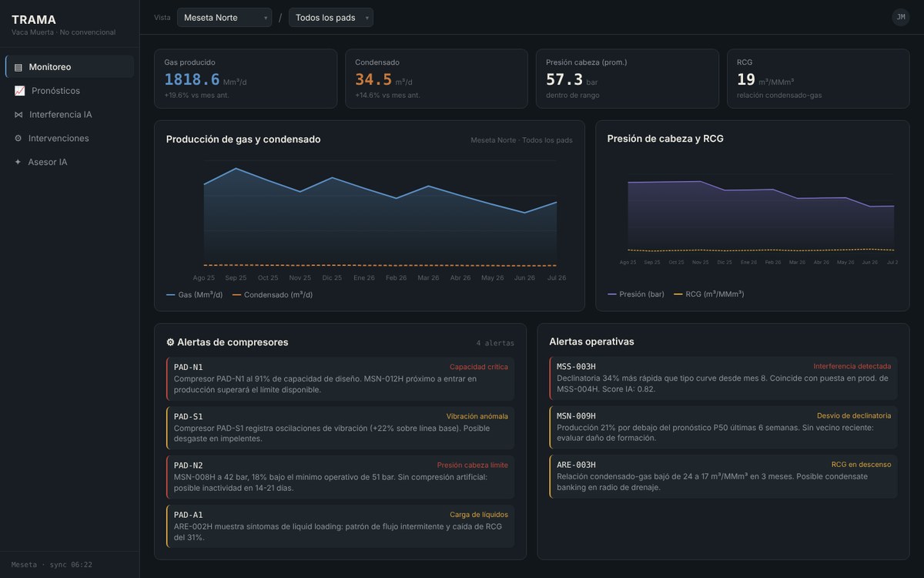Open the PAD-A1 carga de líquidos alert
Viewport: 924px width, 578px height.
pos(340,526)
